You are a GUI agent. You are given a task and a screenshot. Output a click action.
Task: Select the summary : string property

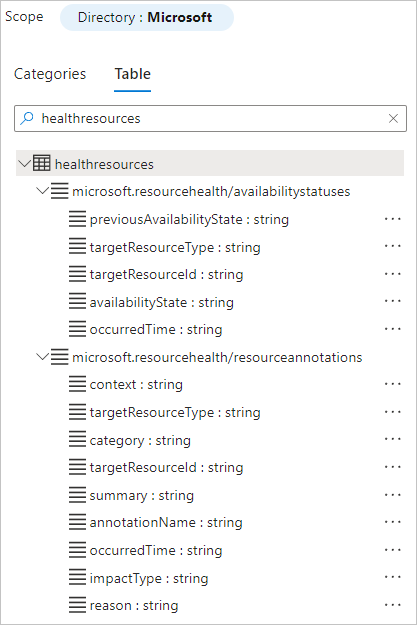coord(142,495)
